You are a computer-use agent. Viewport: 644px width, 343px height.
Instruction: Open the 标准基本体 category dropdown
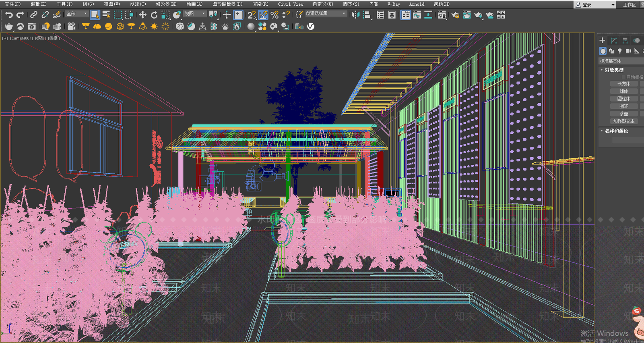click(621, 61)
